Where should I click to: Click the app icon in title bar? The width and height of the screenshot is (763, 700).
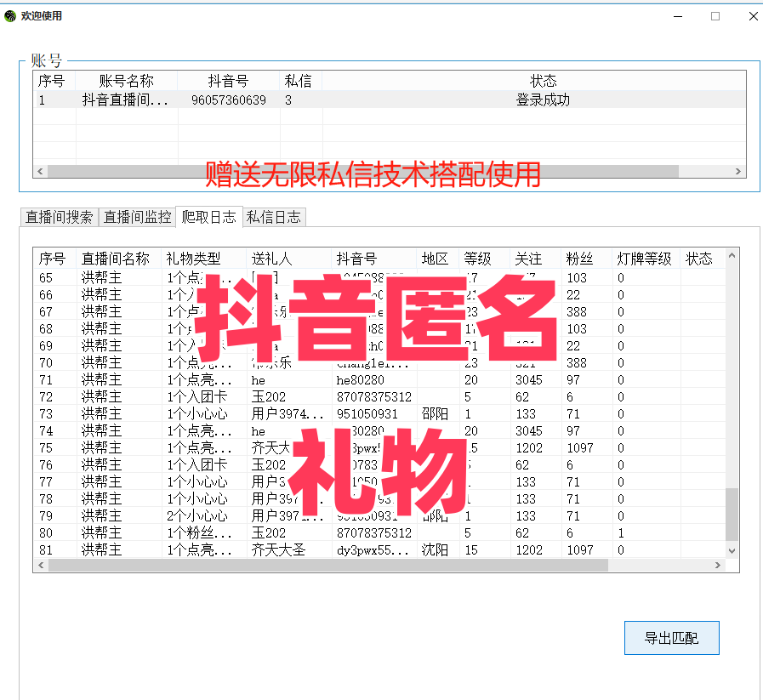click(x=10, y=16)
